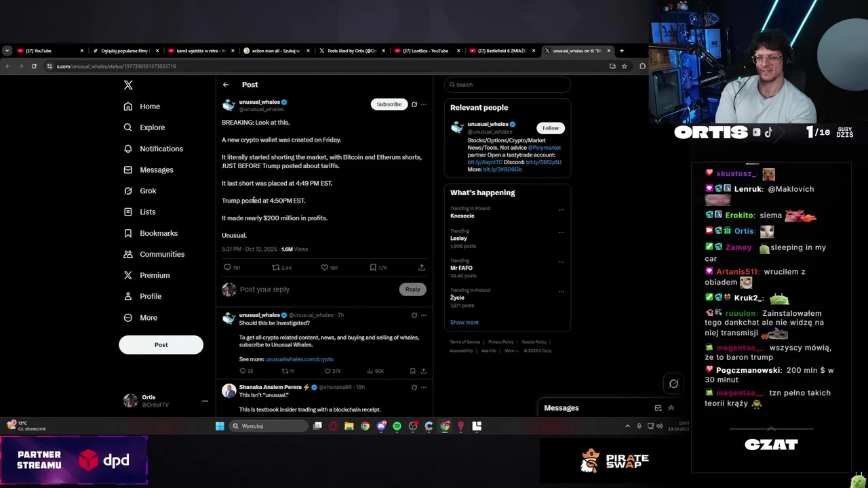
Task: Open Profile in the sidebar
Action: click(x=142, y=296)
